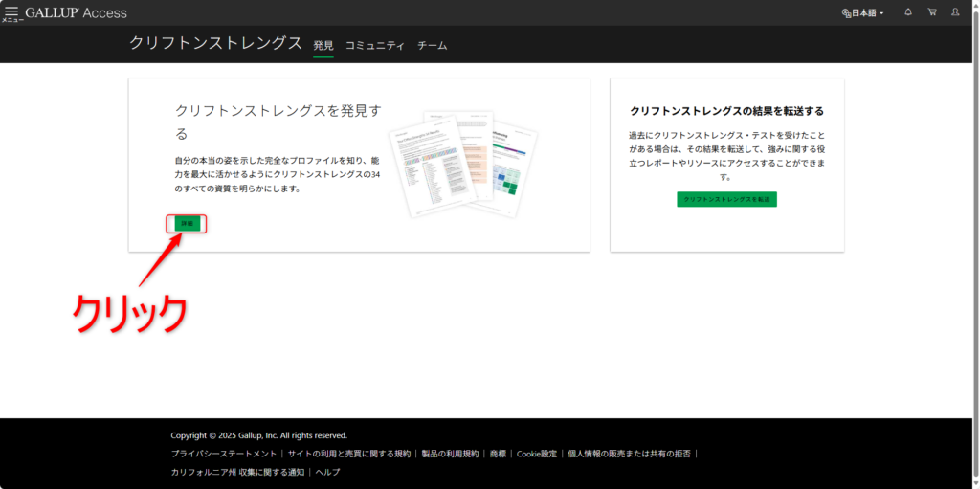980x489 pixels.
Task: Open the サイトの利用と売買に関する規約 link
Action: pos(348,454)
